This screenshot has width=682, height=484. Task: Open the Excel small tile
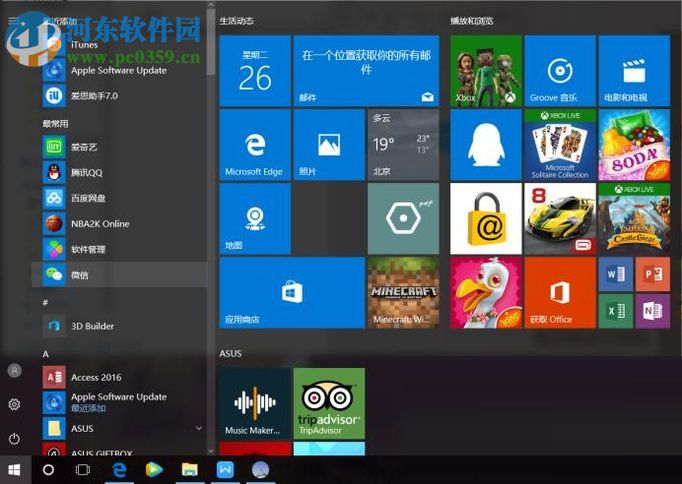click(x=615, y=311)
